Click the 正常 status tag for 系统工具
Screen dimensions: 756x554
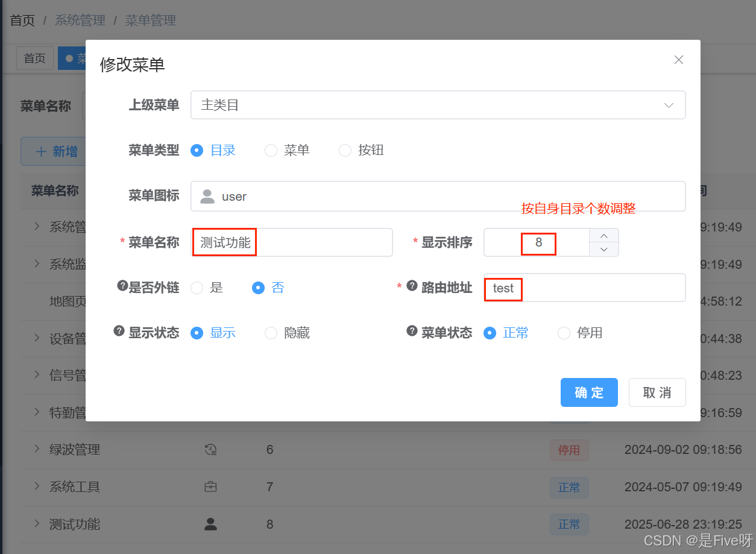(569, 488)
